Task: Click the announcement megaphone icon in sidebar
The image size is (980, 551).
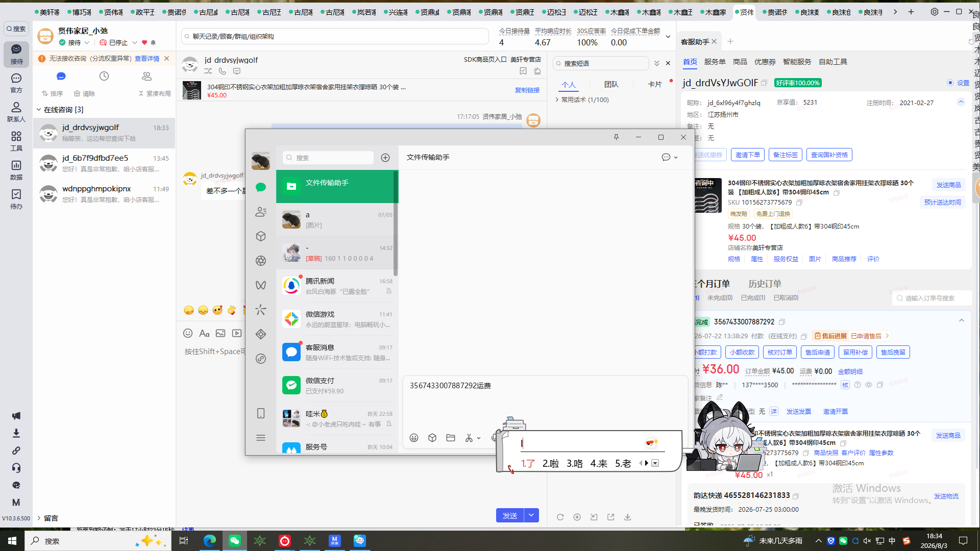Action: click(16, 416)
